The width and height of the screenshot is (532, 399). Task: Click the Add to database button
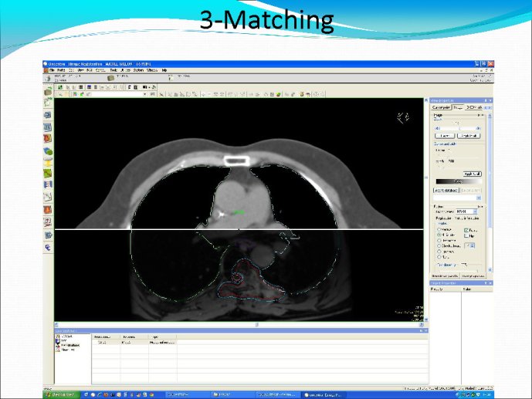pyautogui.click(x=446, y=191)
